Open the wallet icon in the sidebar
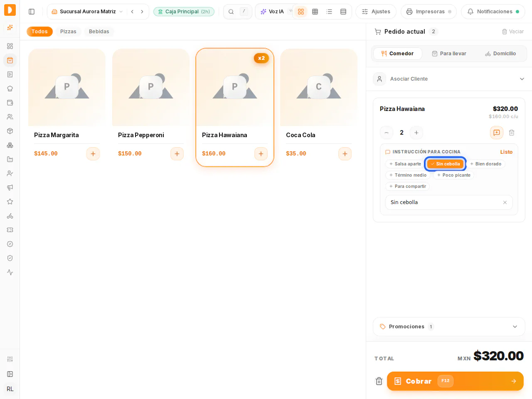Screen dimensions: 532x399 tap(10, 103)
